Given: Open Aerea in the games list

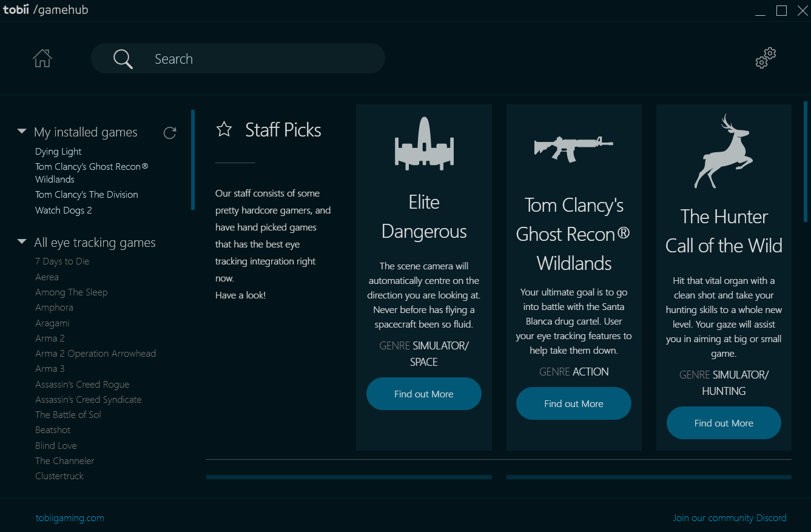Looking at the screenshot, I should (x=47, y=277).
